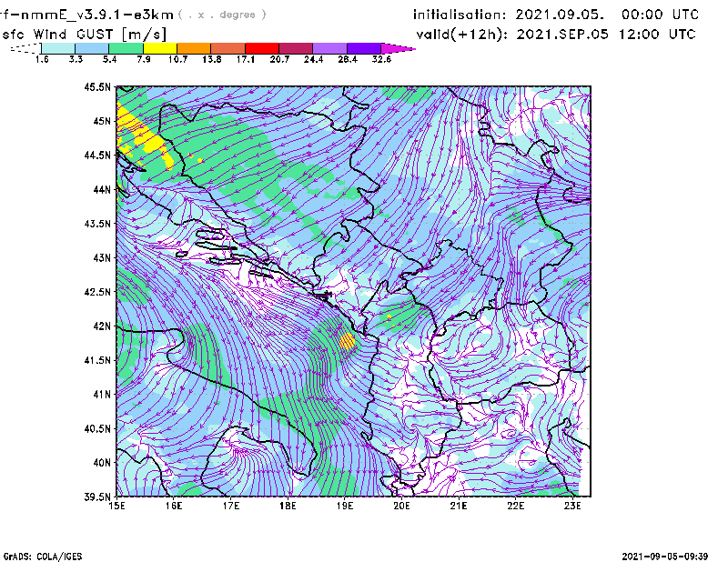Click the '43N' latitude label
Viewport: 728px width, 562px height.
[x=102, y=257]
